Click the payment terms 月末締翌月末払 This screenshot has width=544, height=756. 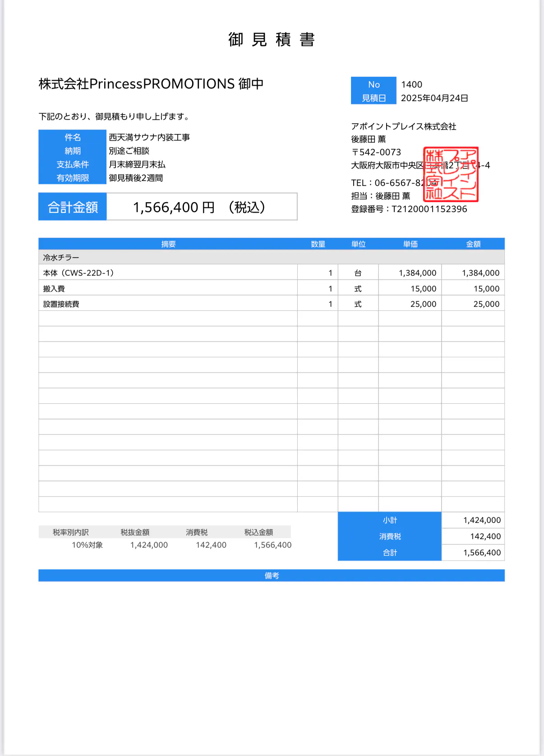pyautogui.click(x=137, y=164)
